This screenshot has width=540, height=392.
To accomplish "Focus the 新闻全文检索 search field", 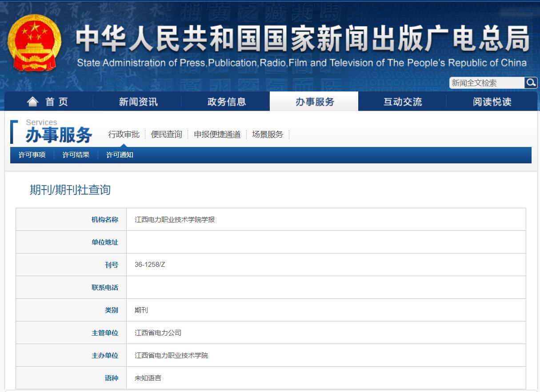I will point(487,83).
